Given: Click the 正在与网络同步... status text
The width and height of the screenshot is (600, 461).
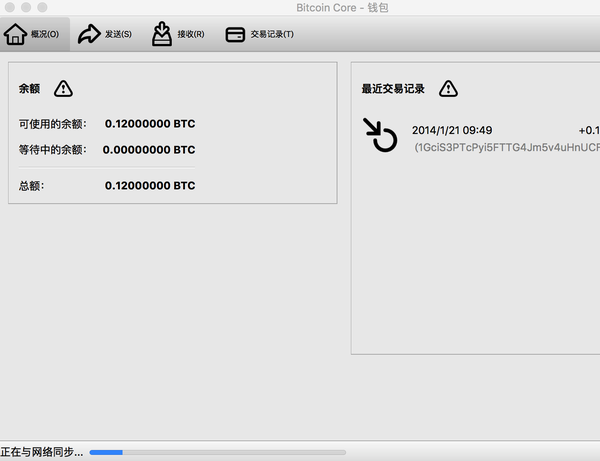Looking at the screenshot, I should [x=42, y=452].
